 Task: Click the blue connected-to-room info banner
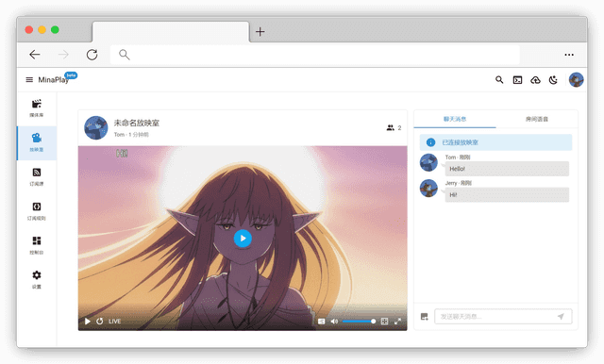(495, 142)
